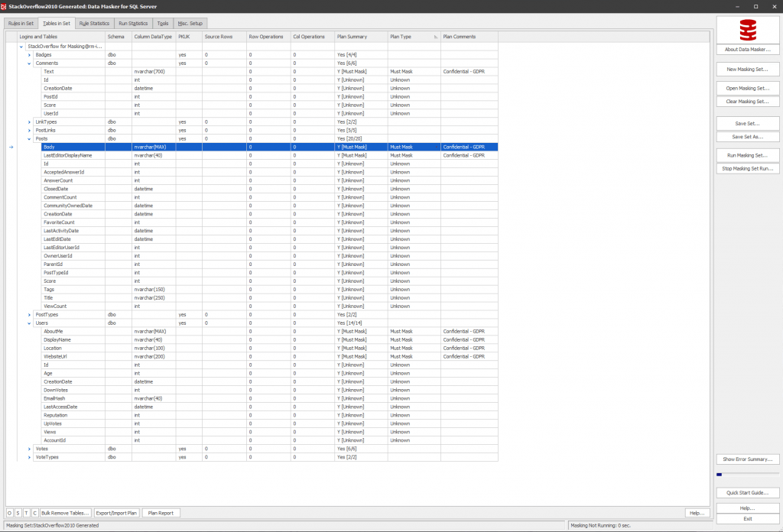Click the T filter button at bottom left
This screenshot has width=783, height=532.
[x=27, y=513]
